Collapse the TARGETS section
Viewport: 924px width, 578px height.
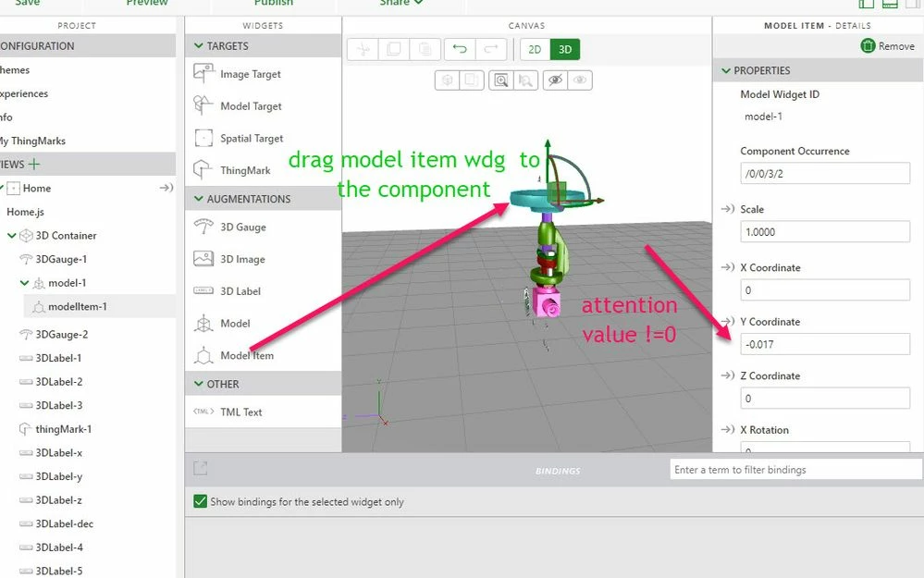click(199, 46)
